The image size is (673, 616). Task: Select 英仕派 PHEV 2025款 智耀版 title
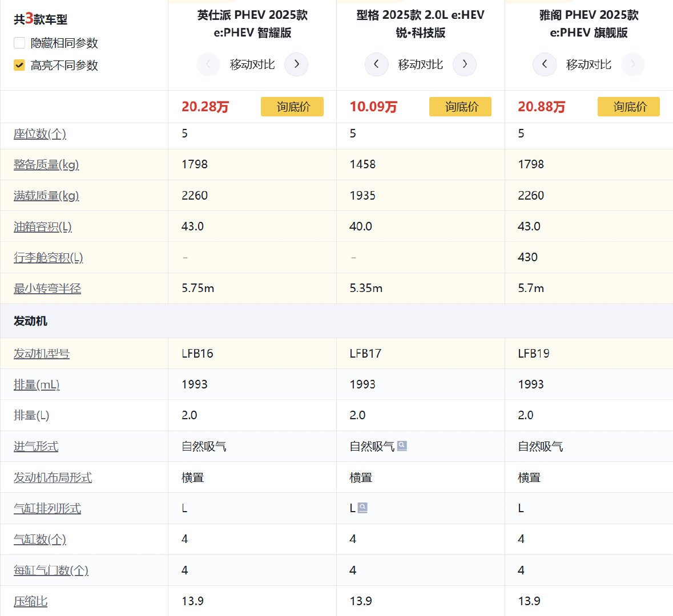(252, 23)
